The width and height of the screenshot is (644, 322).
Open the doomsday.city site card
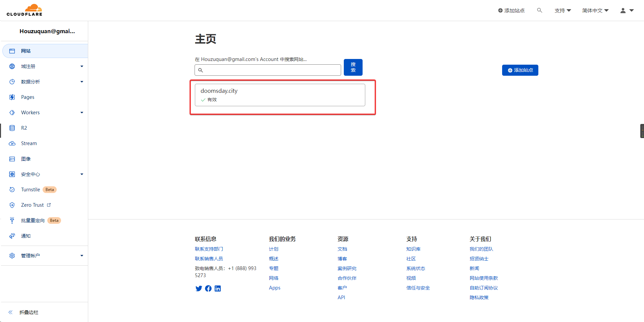coord(280,95)
